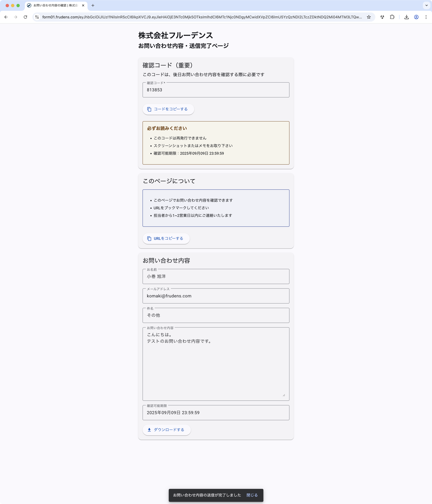Click the browser forward arrow
This screenshot has width=432, height=504.
pyautogui.click(x=16, y=17)
